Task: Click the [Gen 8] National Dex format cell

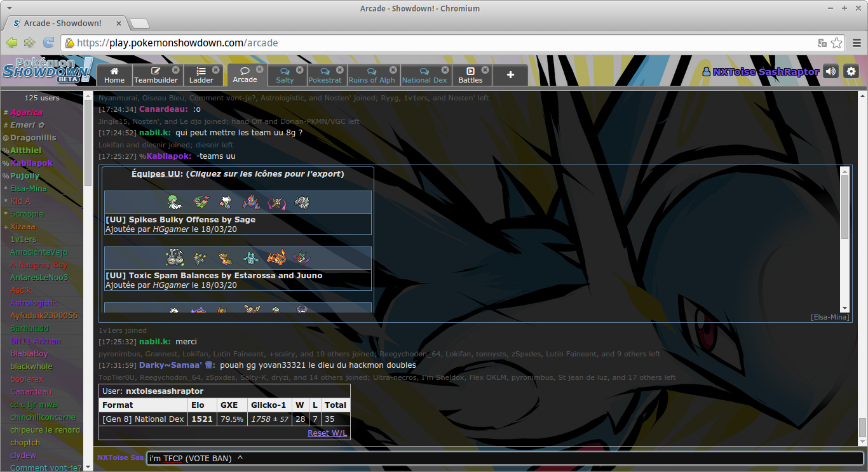Action: 144,419
